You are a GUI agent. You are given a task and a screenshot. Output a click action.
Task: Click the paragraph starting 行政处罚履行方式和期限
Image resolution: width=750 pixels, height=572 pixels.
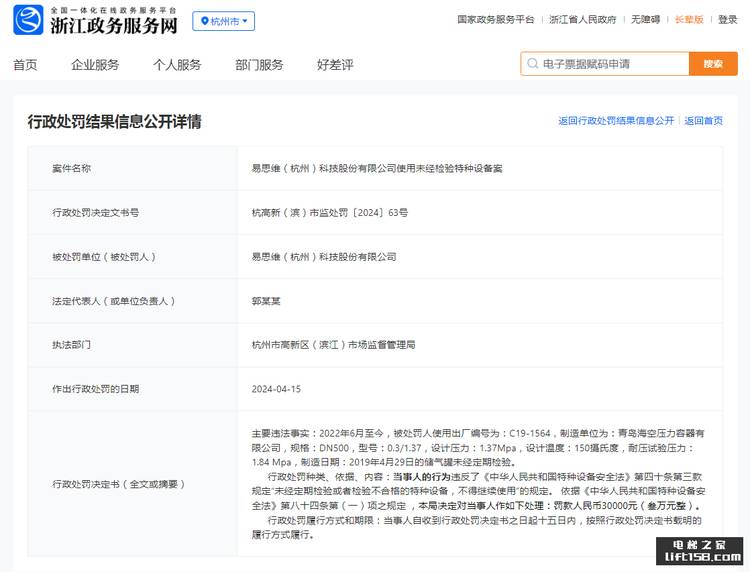(477, 528)
